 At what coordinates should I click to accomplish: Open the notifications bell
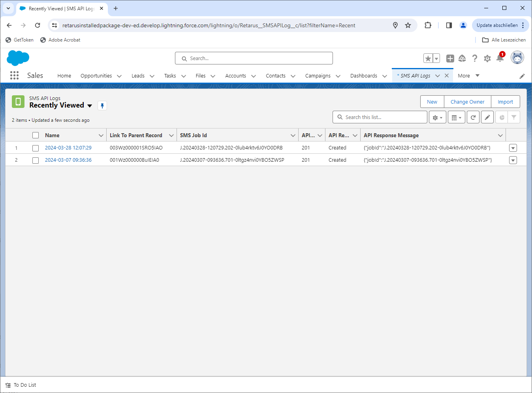click(x=500, y=59)
